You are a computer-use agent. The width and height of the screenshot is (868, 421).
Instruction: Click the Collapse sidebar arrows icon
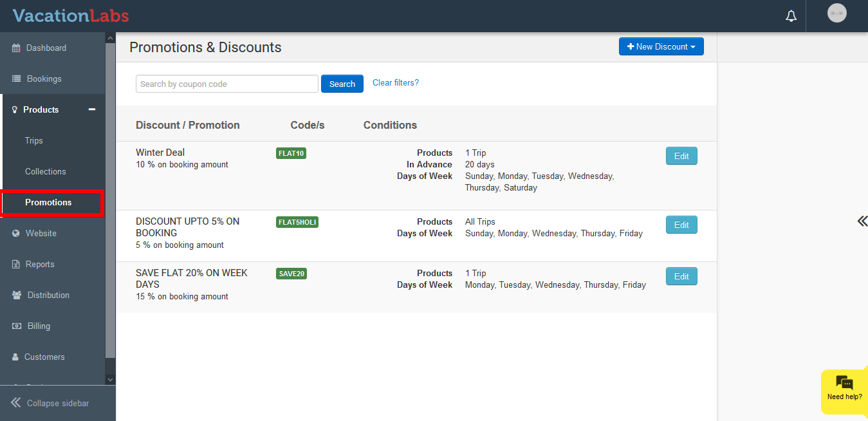(16, 403)
